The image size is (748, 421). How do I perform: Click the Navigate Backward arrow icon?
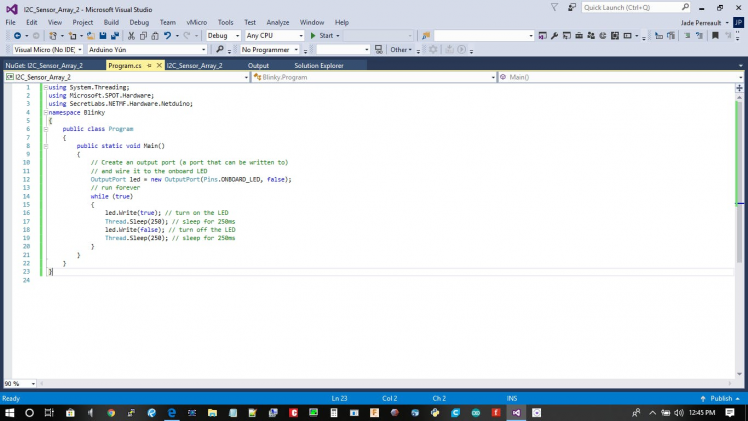[18, 35]
